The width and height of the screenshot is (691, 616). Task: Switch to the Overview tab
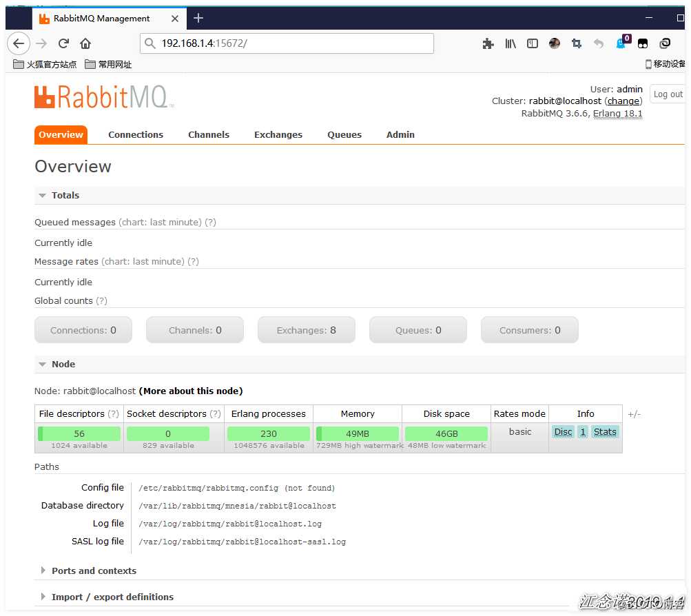pyautogui.click(x=61, y=135)
